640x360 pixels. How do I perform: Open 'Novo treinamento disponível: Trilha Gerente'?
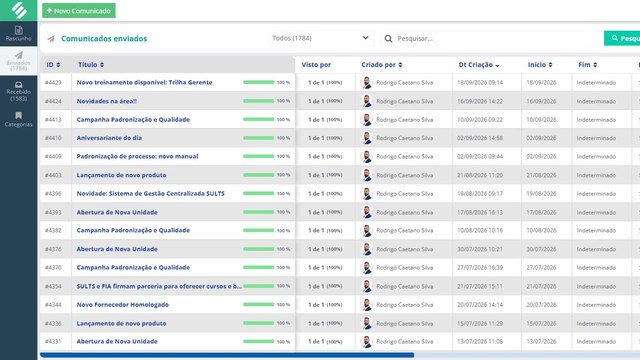point(144,82)
